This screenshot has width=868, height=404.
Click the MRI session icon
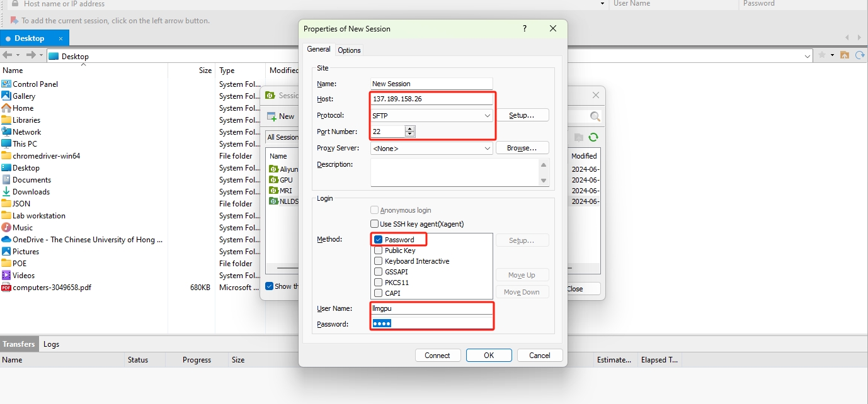pos(273,191)
